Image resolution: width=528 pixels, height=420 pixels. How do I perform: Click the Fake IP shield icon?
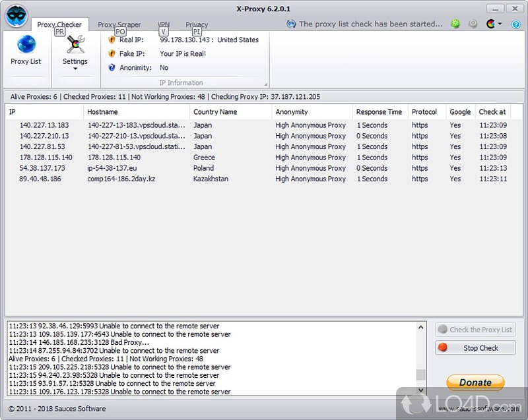pyautogui.click(x=112, y=53)
